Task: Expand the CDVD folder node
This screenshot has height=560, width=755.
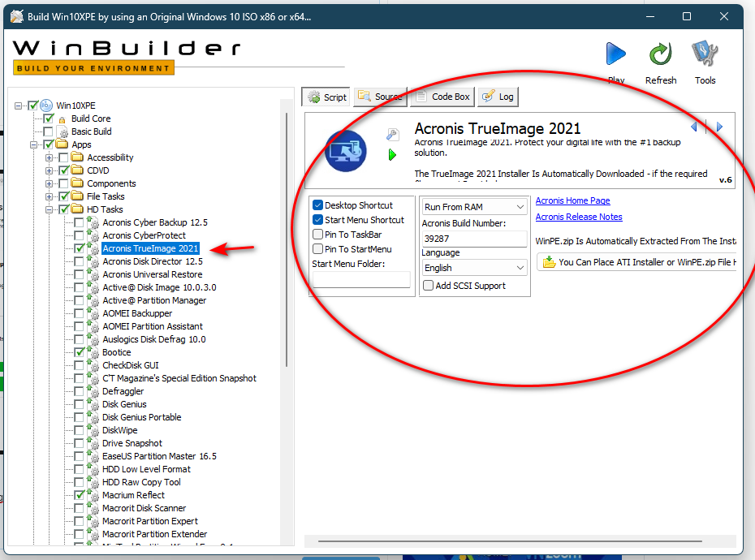Action: click(x=49, y=170)
